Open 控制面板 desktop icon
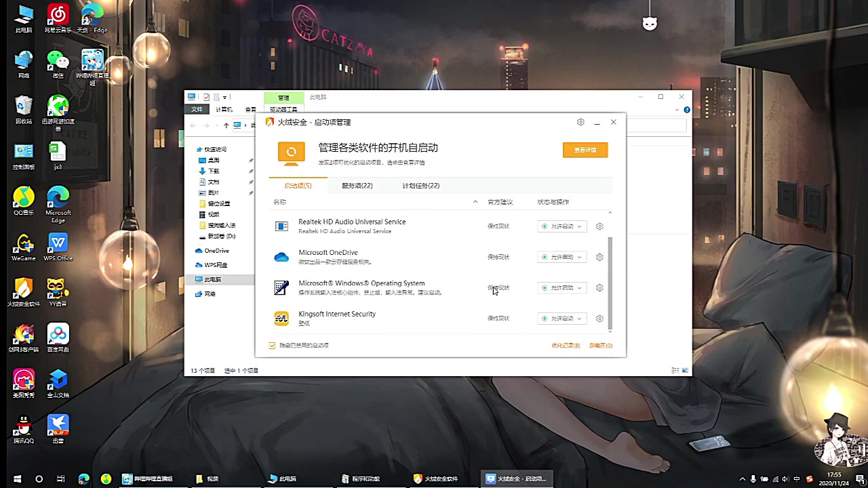 (24, 155)
